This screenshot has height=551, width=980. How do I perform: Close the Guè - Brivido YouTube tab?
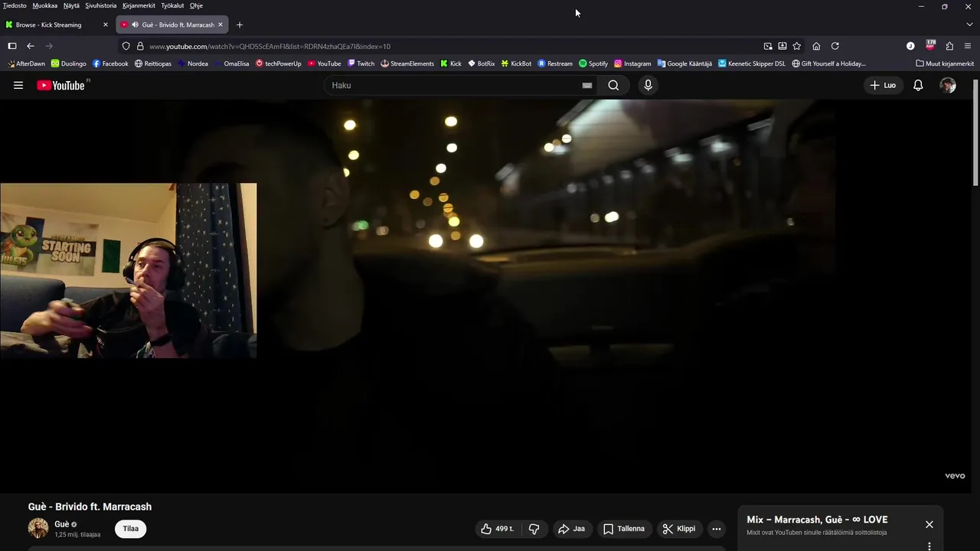(220, 24)
